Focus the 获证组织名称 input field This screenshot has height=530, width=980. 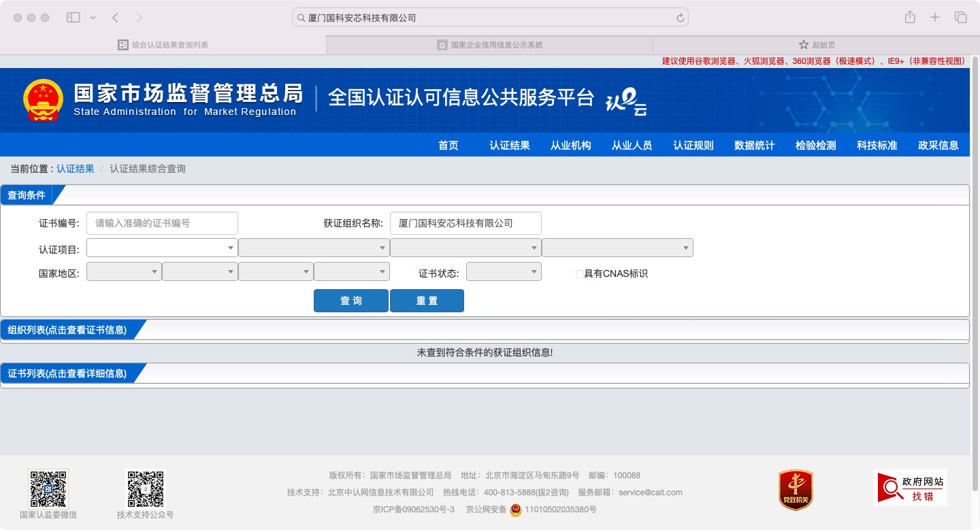[x=465, y=223]
